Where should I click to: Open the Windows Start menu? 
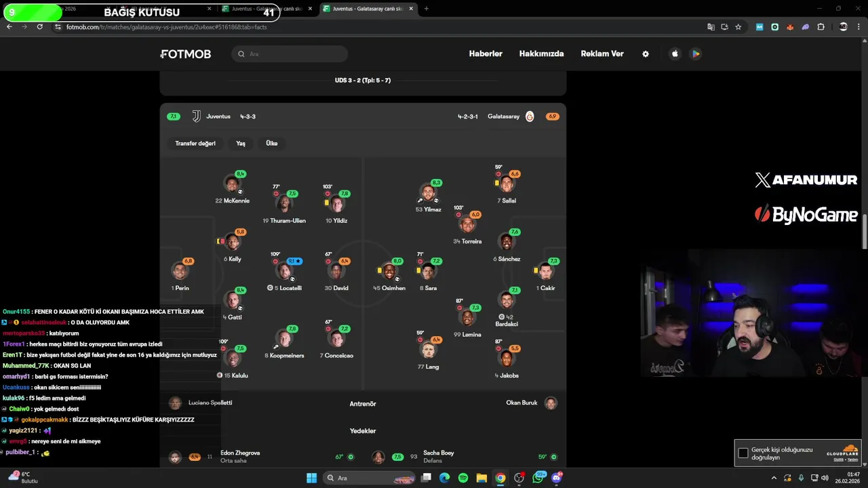(x=311, y=478)
